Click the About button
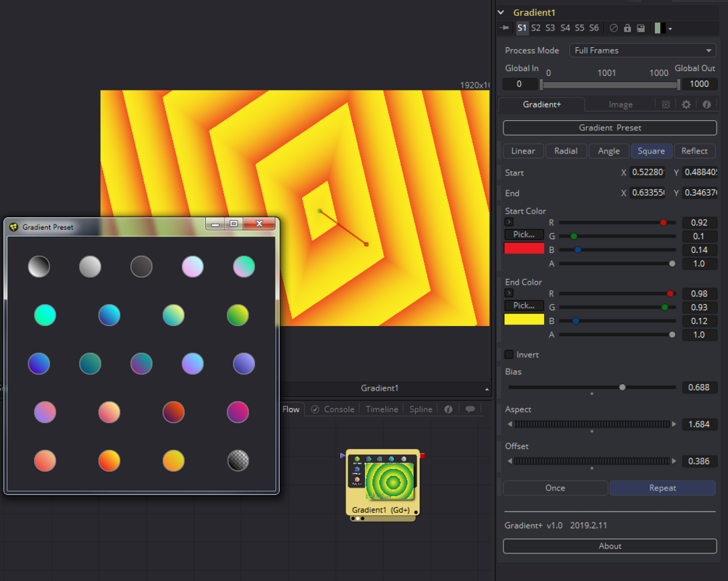 click(x=610, y=546)
